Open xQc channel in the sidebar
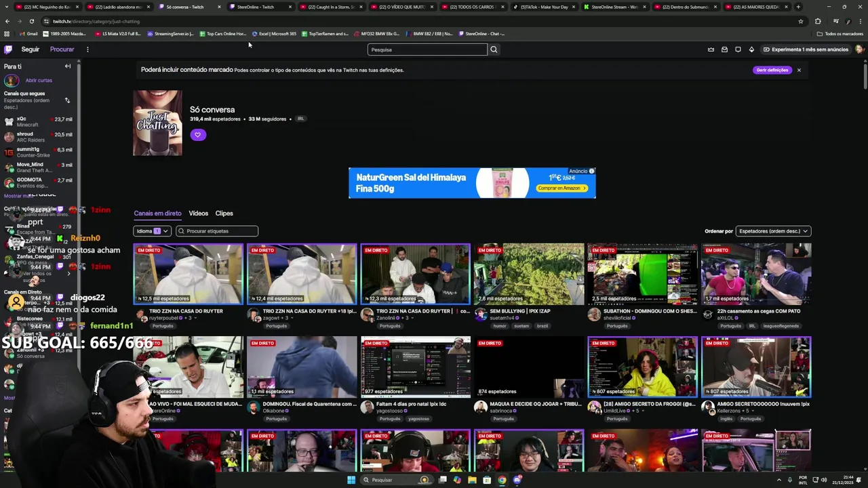This screenshot has width=868, height=488. tap(39, 122)
